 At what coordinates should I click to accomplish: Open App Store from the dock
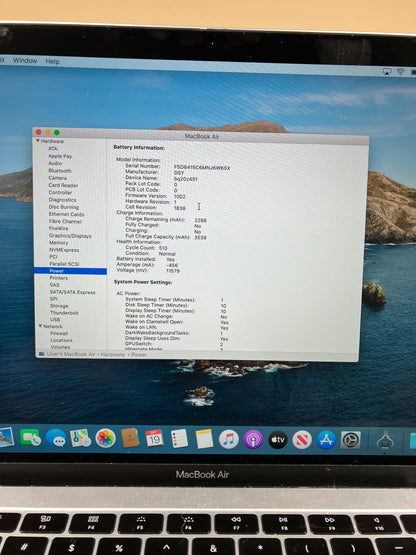point(326,440)
